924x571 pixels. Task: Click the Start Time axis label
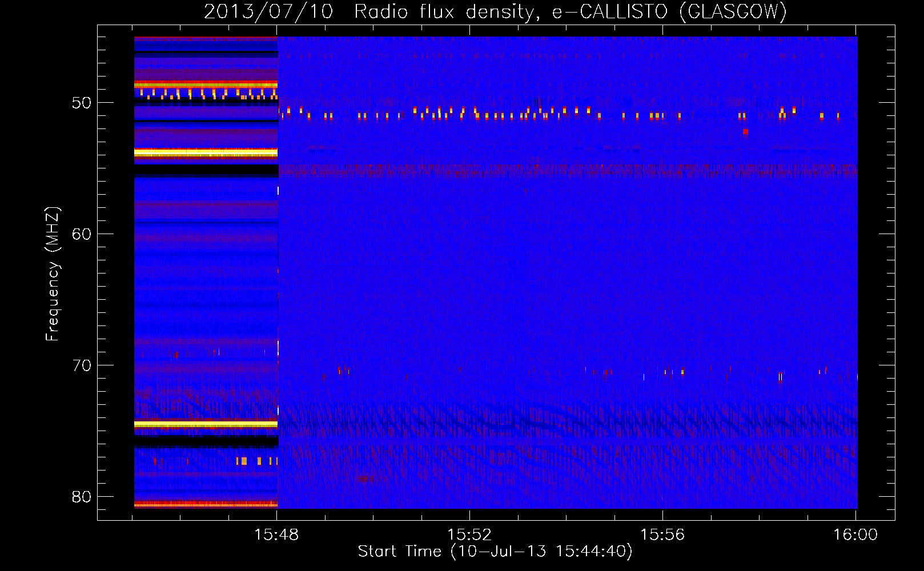495,552
